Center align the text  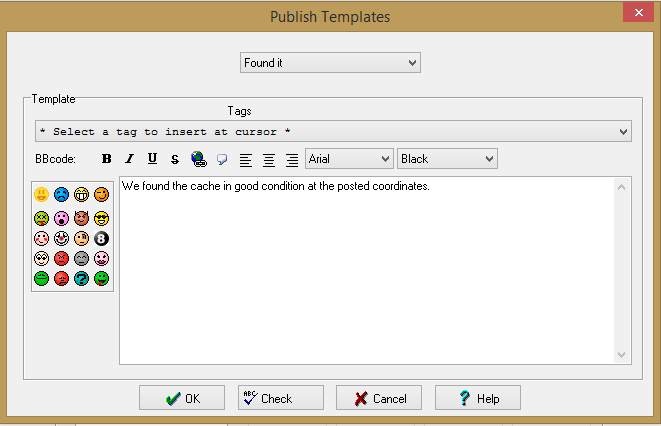(x=269, y=160)
